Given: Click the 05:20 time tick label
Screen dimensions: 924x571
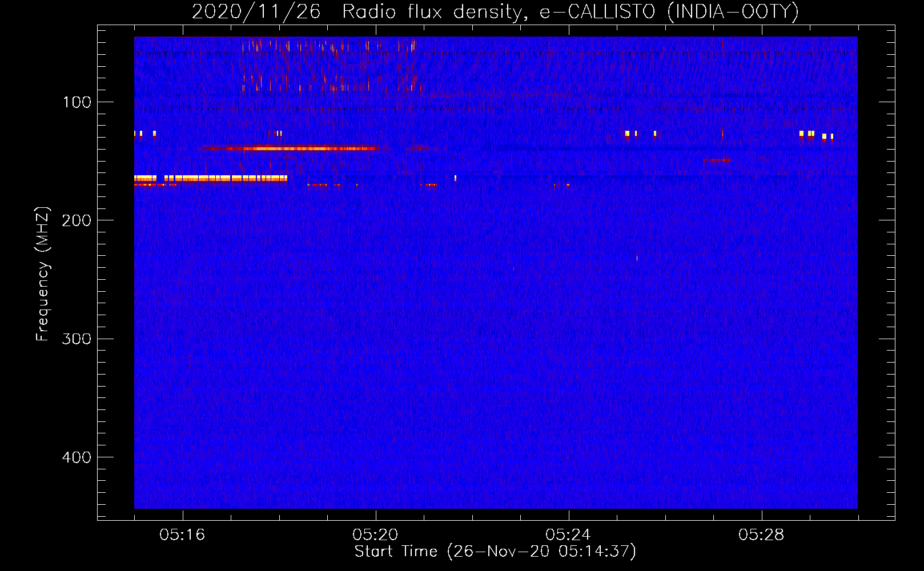Looking at the screenshot, I should click(x=375, y=535).
